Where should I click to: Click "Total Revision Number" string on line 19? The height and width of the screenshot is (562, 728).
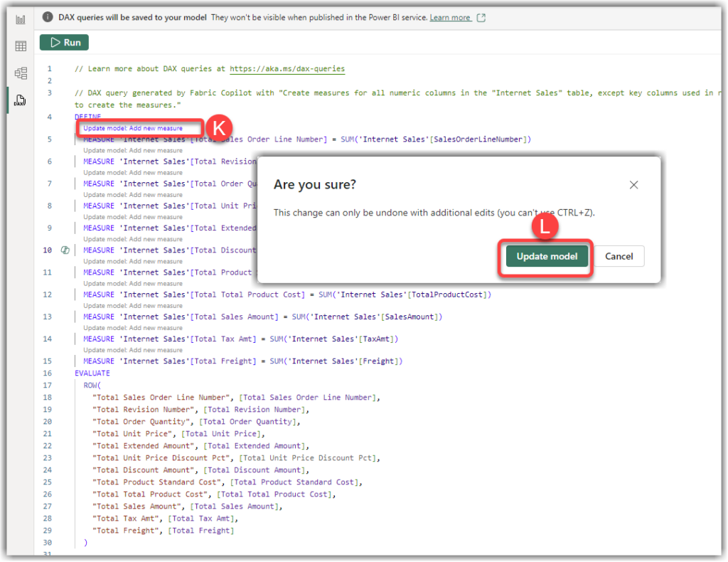(x=144, y=410)
